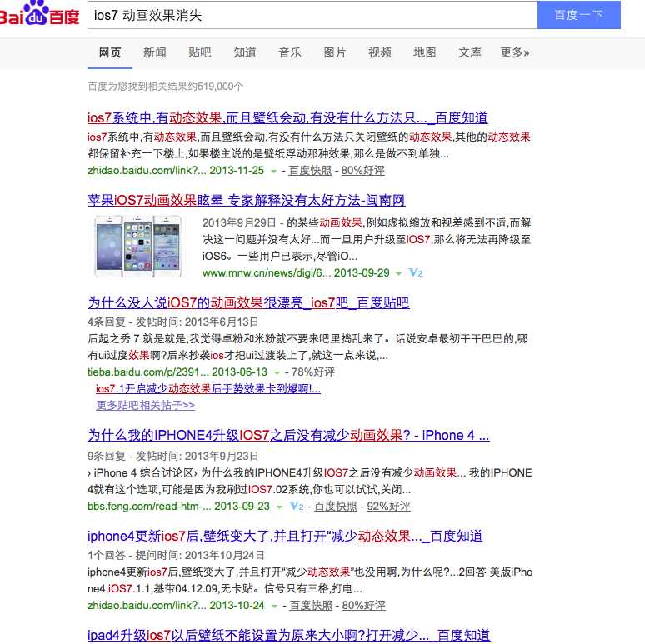Open dropdown arrow next to 2013-09-29
Screen dimensions: 645x644
coord(398,273)
